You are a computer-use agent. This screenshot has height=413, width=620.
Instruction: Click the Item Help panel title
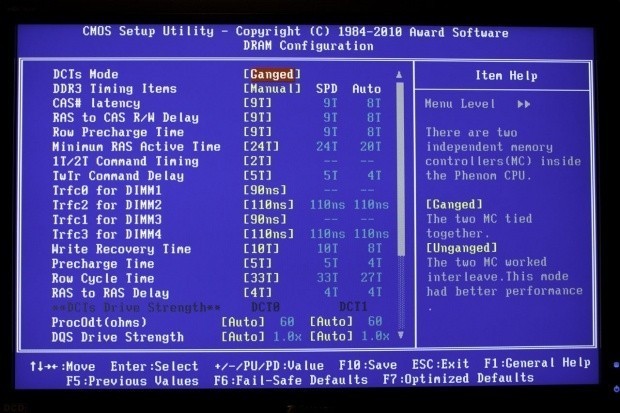tap(507, 76)
